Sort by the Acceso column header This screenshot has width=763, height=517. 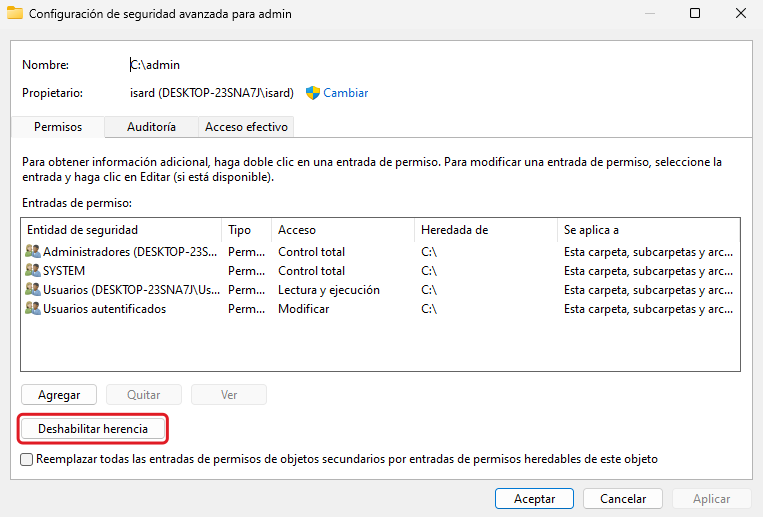coord(343,230)
